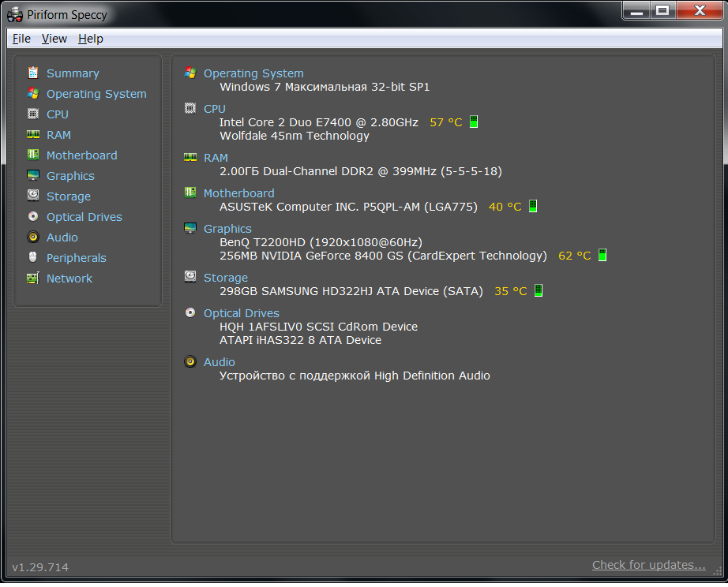Viewport: 728px width, 587px height.
Task: Click the Optical Drives disc icon in main panel
Action: [x=190, y=312]
